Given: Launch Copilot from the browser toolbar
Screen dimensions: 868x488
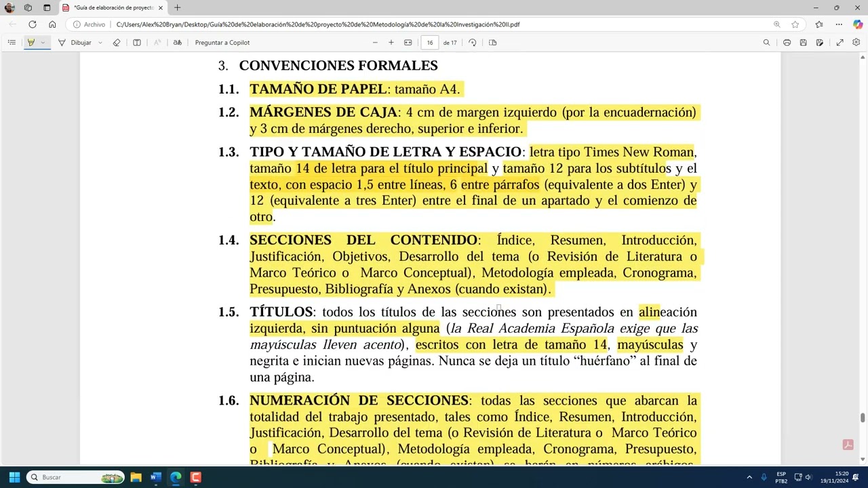Looking at the screenshot, I should tap(858, 24).
